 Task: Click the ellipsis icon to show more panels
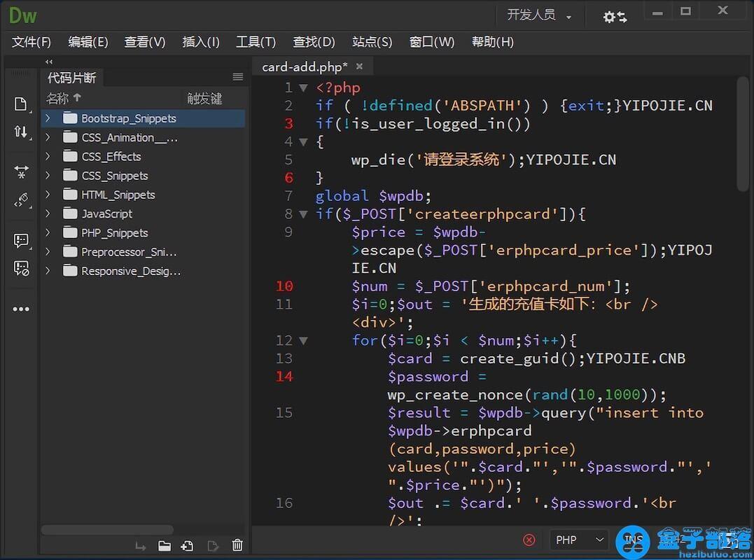21,309
